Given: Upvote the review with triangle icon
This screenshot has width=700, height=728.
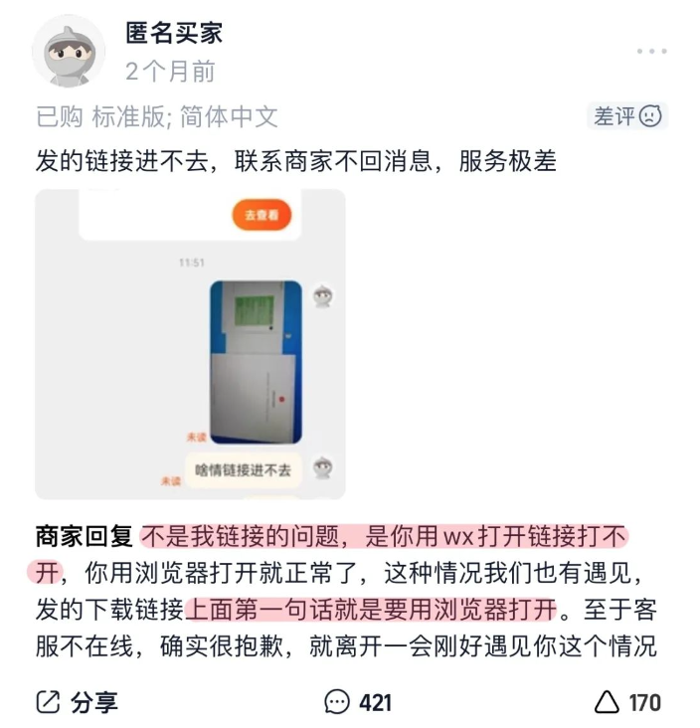Looking at the screenshot, I should (x=607, y=701).
